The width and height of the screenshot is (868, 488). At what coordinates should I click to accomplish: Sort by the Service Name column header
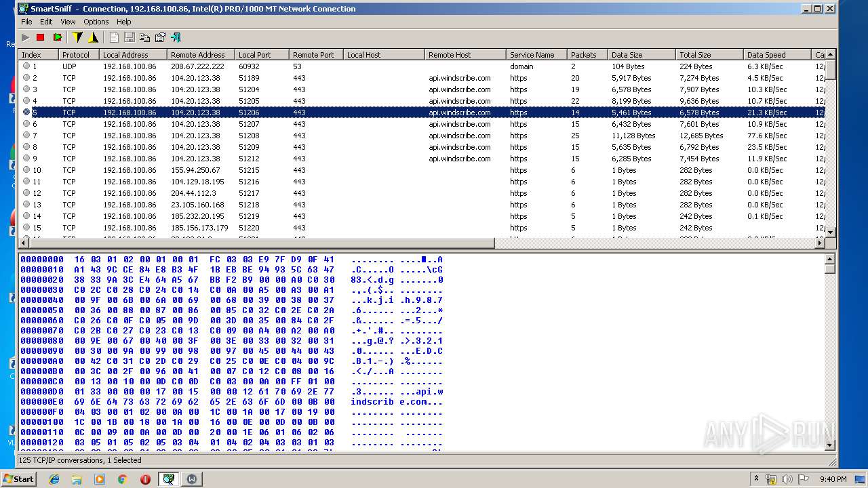coord(536,55)
